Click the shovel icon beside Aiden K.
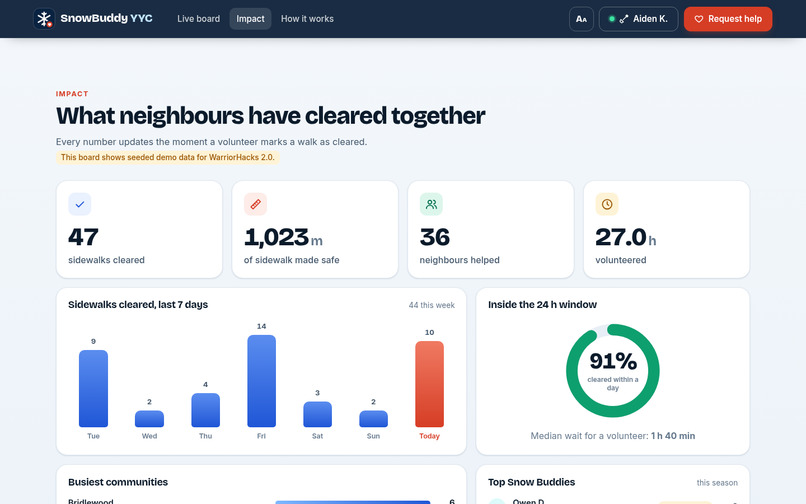The height and width of the screenshot is (504, 806). pyautogui.click(x=624, y=19)
